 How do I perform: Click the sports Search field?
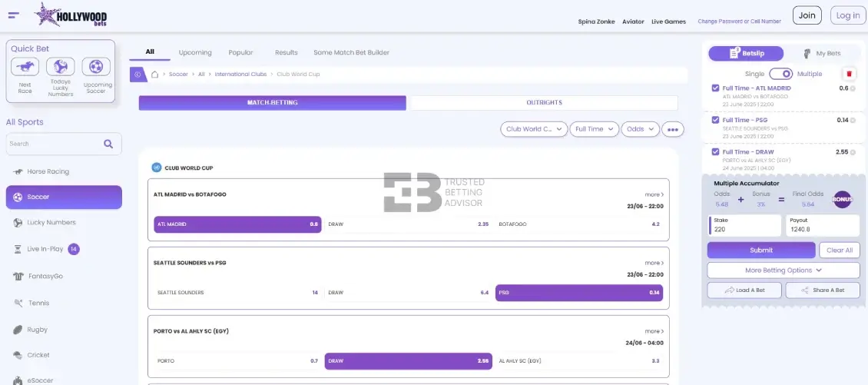pos(64,144)
